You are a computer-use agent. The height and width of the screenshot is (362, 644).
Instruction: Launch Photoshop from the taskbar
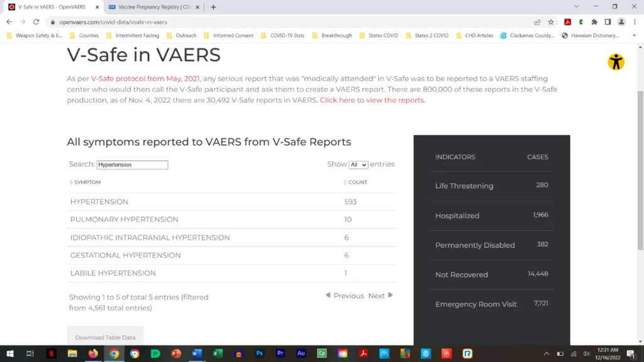(259, 354)
